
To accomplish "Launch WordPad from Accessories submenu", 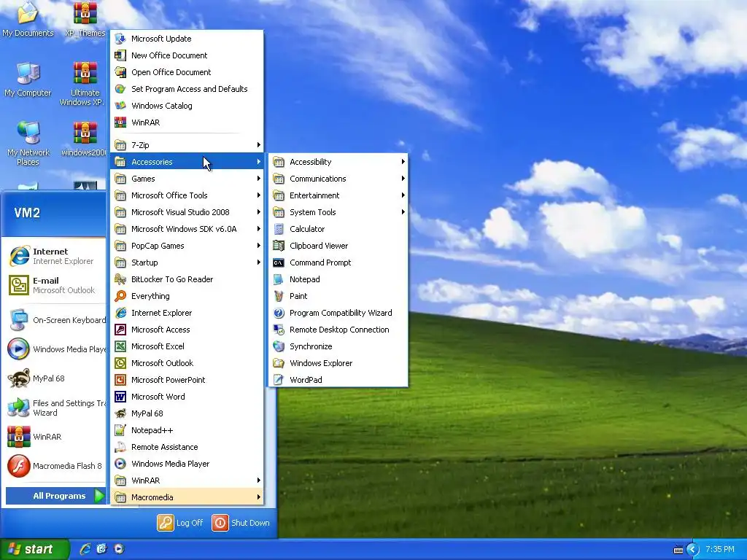I will [x=338, y=380].
